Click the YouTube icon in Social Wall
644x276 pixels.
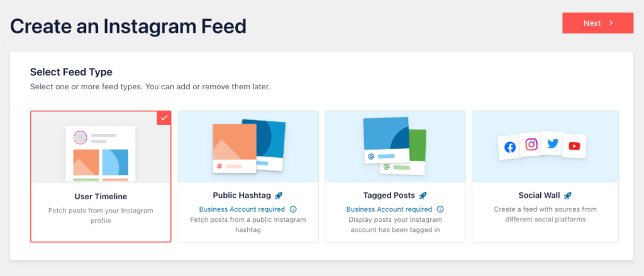574,146
